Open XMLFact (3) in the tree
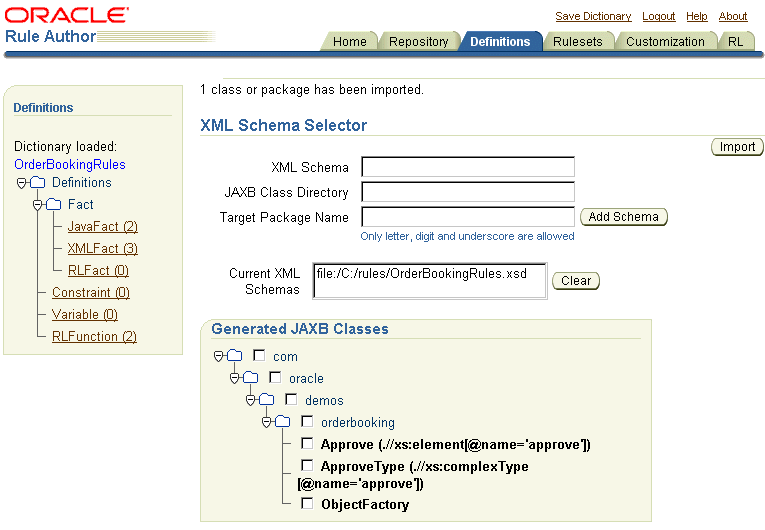765x530 pixels. pyautogui.click(x=102, y=248)
